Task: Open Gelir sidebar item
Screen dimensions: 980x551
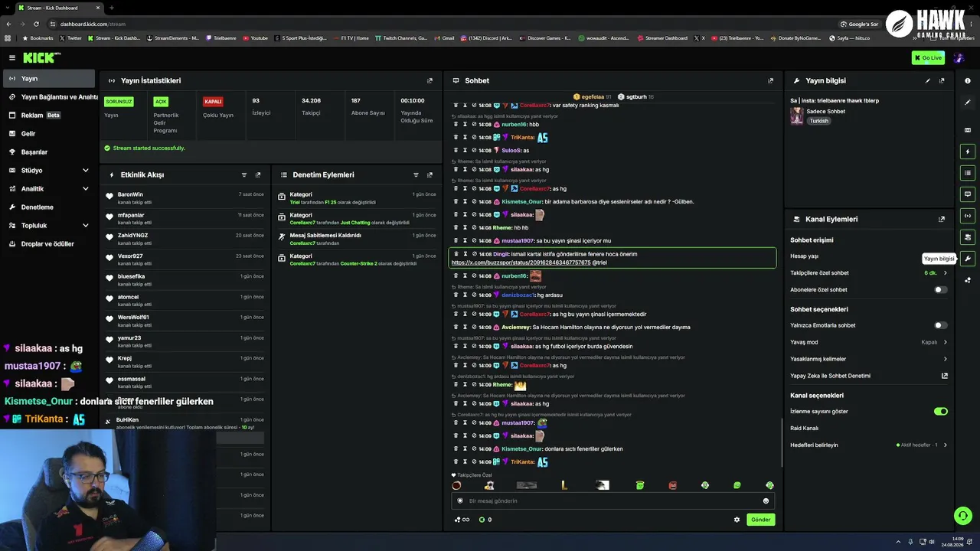Action: pyautogui.click(x=47, y=133)
